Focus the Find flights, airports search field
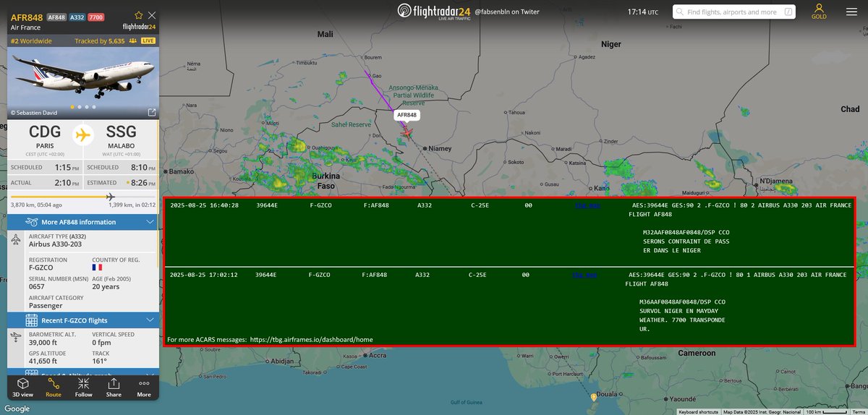The width and height of the screenshot is (868, 415). (736, 12)
